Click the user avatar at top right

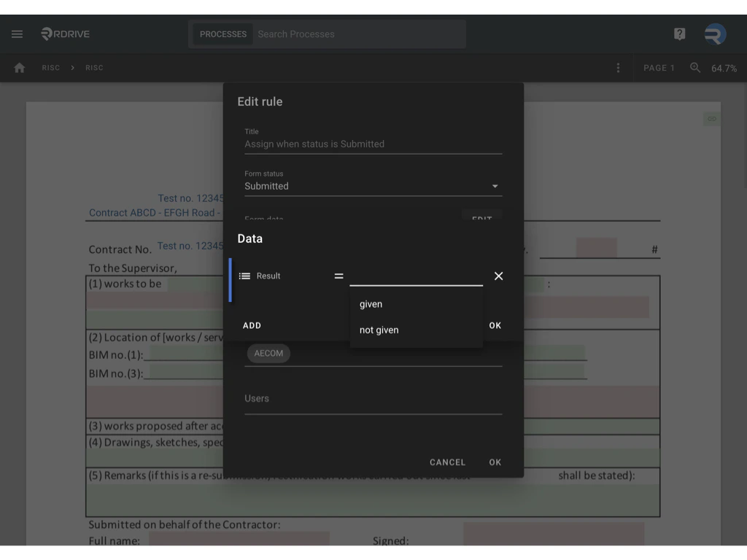tap(714, 34)
